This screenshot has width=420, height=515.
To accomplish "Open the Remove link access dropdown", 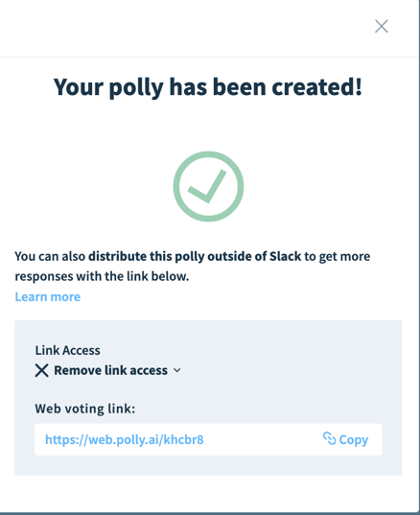I will 108,370.
